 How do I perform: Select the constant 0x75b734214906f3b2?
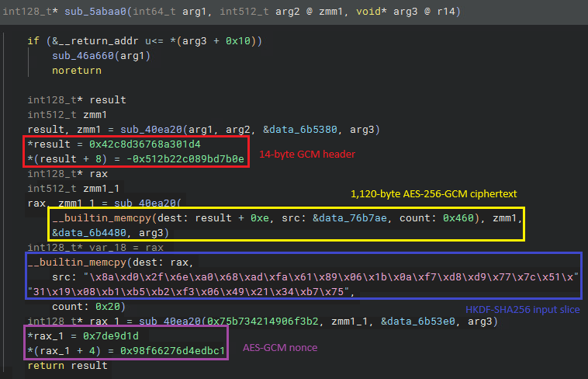262,322
